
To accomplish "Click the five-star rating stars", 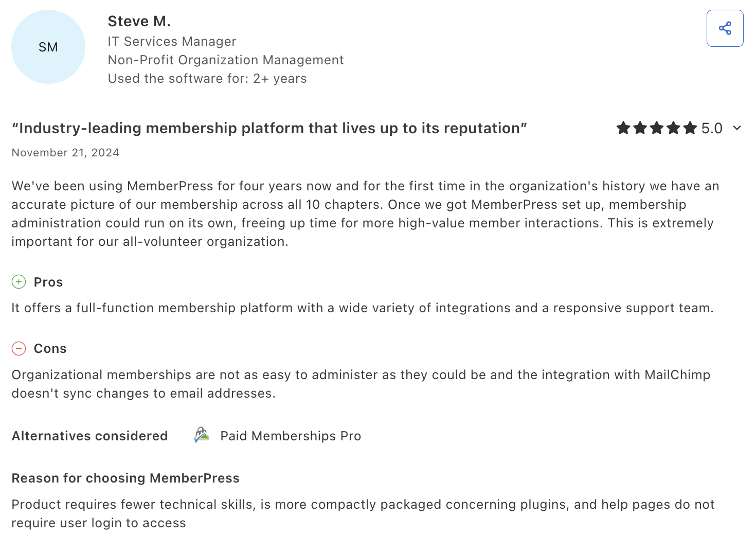I will 657,128.
